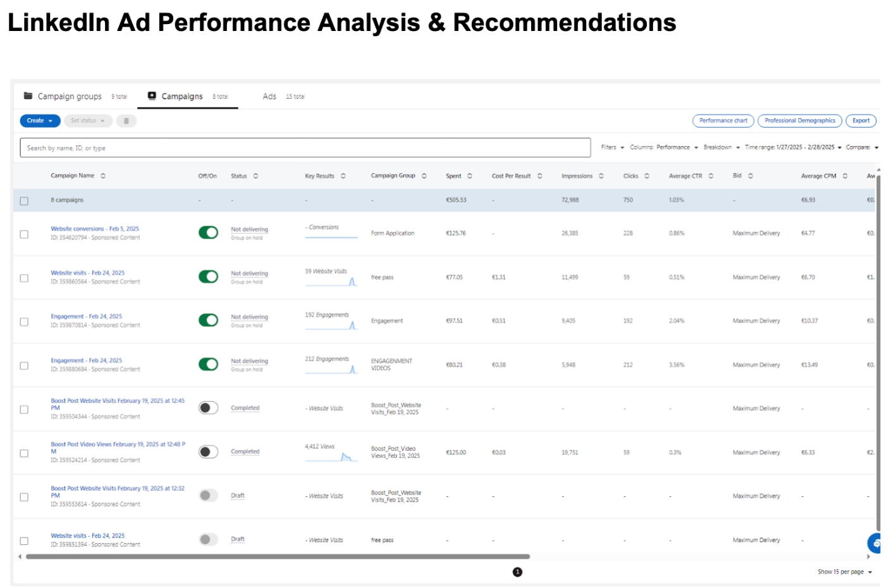Check checkbox for Engagement campaign ID 359870814
This screenshot has width=889, height=588.
[x=24, y=322]
